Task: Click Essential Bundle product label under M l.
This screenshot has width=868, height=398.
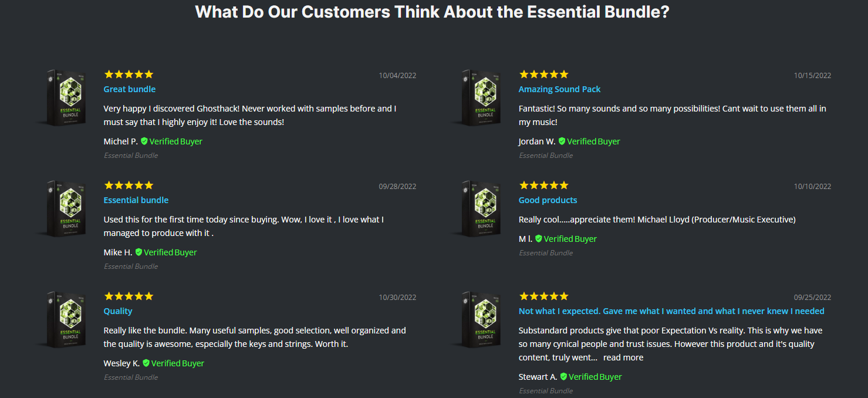Action: point(546,253)
